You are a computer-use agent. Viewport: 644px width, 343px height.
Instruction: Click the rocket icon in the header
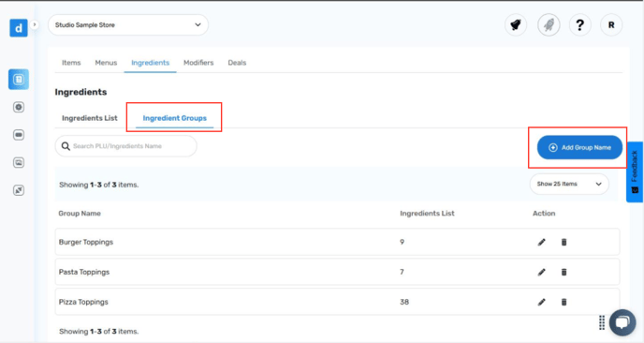point(549,25)
